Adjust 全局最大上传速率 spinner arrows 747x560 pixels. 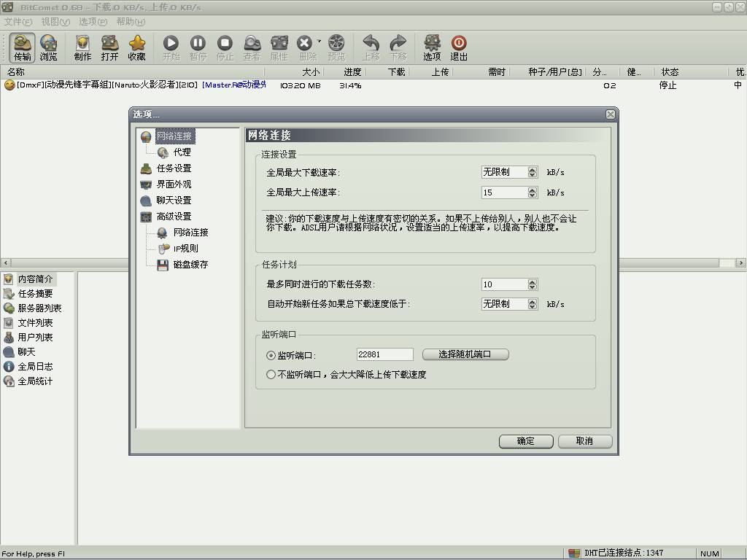[x=533, y=192]
